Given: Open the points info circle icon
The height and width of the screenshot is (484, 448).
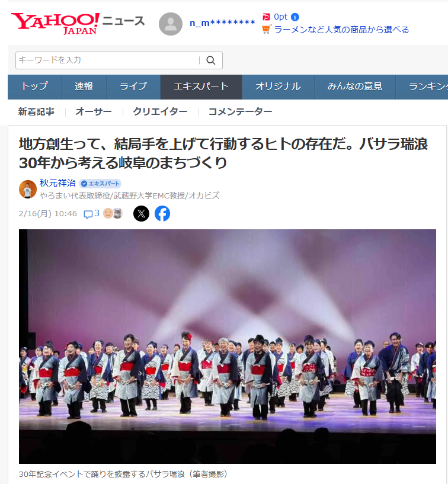Looking at the screenshot, I should coord(295,17).
